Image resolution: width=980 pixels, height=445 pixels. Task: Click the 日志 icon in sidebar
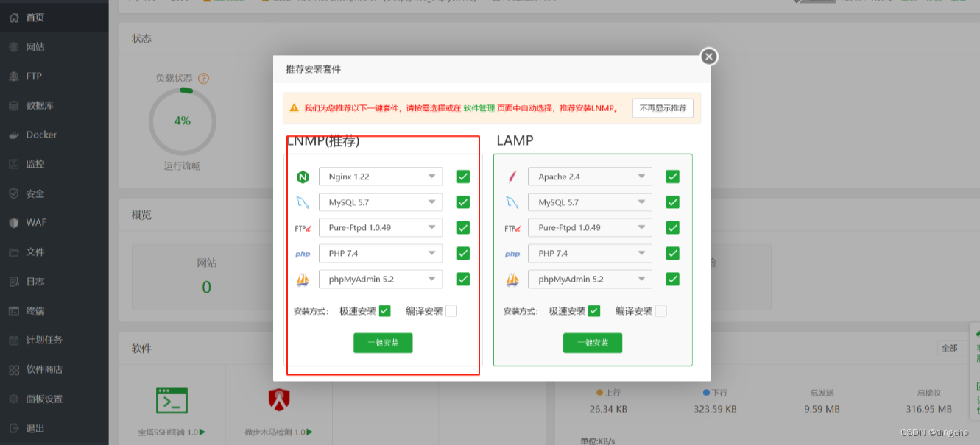click(x=13, y=281)
